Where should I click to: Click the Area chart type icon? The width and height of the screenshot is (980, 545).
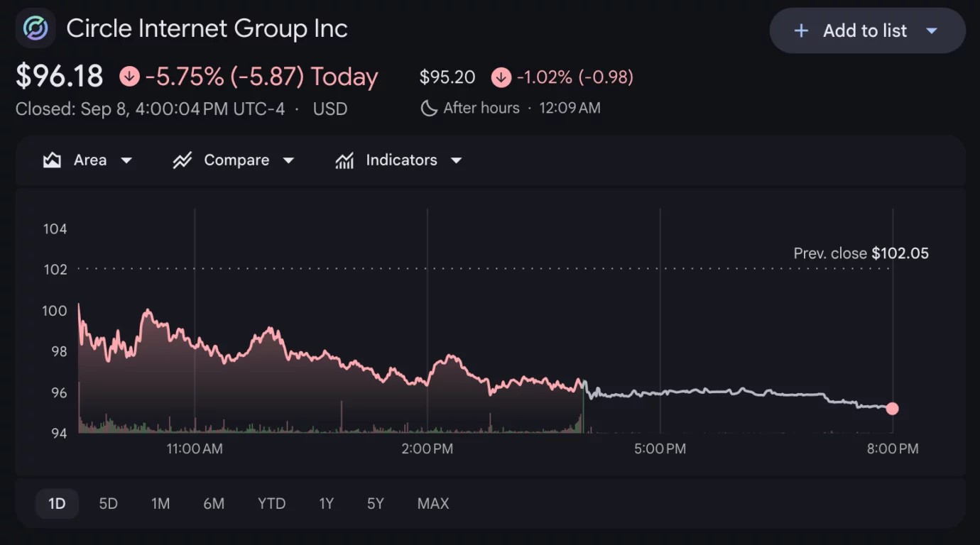pyautogui.click(x=52, y=160)
